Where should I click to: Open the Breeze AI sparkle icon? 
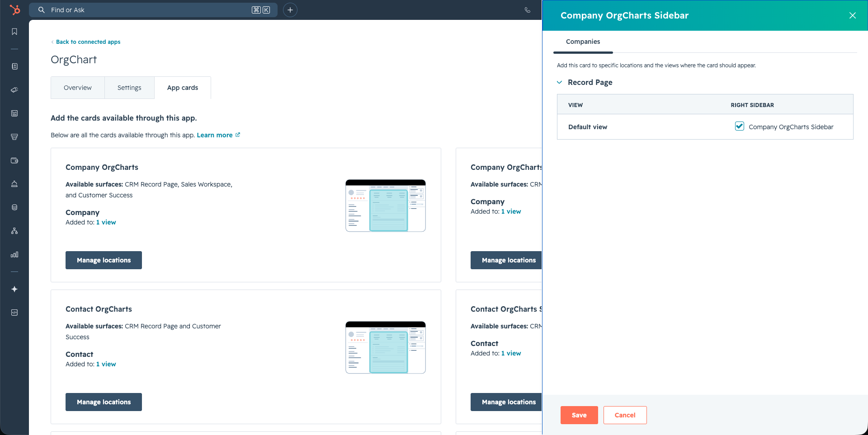pos(14,289)
